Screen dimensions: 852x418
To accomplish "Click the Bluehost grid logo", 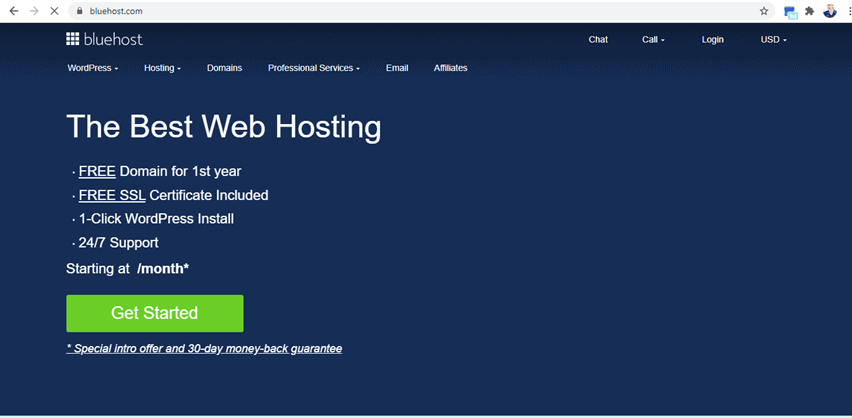I will pos(104,39).
